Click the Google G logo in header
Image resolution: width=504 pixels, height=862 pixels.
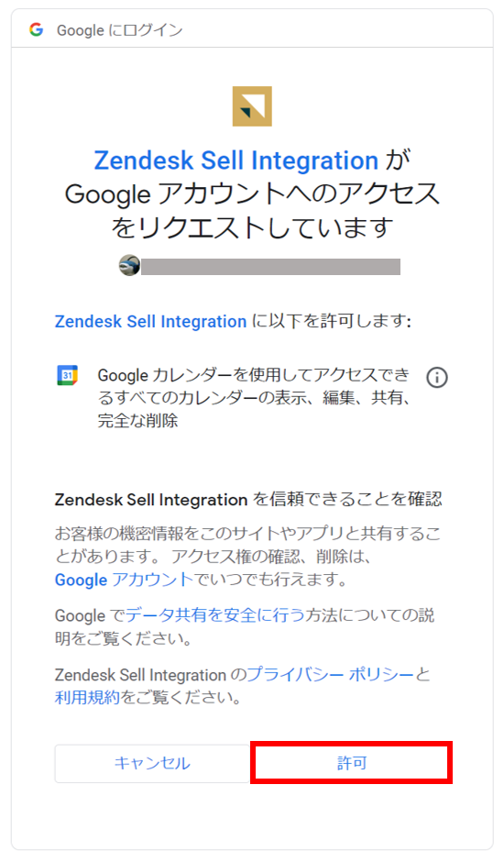coord(37,29)
